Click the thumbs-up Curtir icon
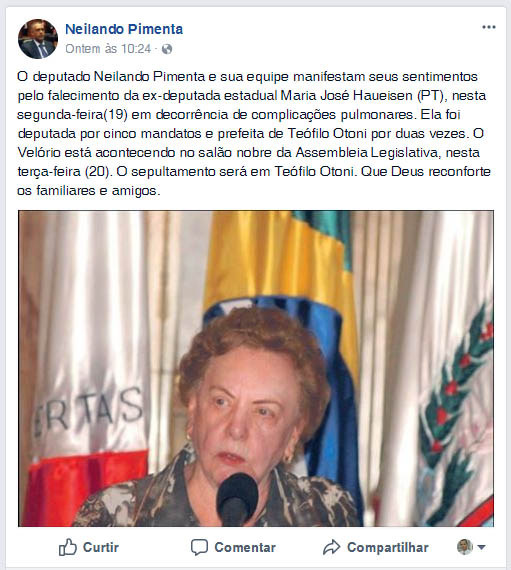This screenshot has height=570, width=511. (x=68, y=547)
